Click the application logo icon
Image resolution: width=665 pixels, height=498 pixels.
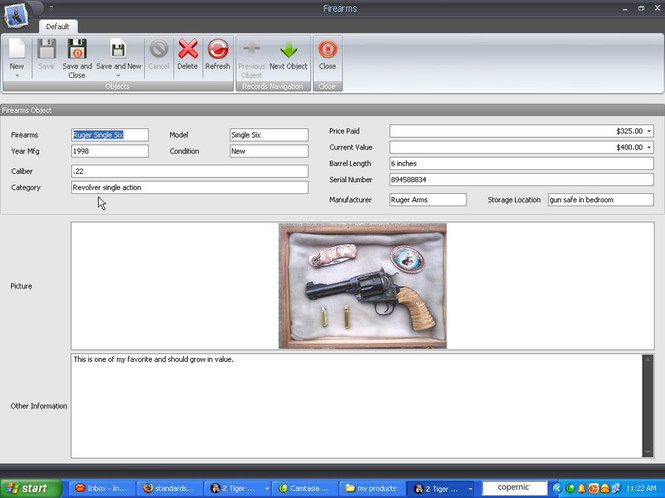[x=16, y=15]
